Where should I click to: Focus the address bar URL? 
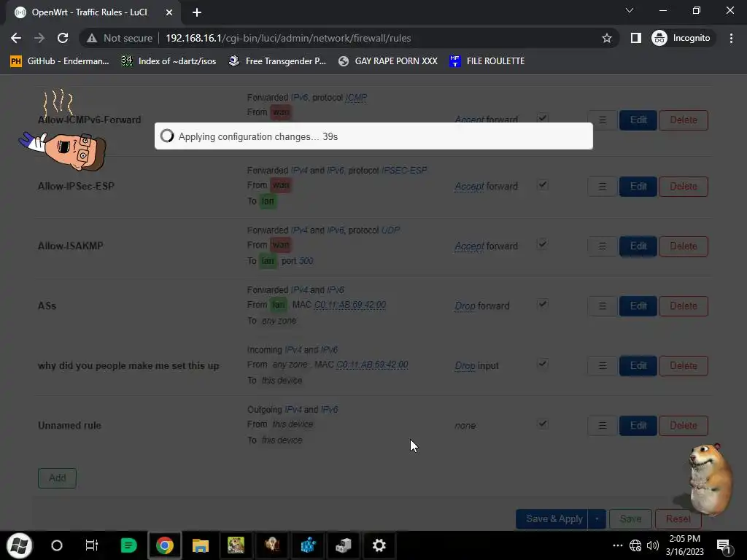pyautogui.click(x=288, y=38)
